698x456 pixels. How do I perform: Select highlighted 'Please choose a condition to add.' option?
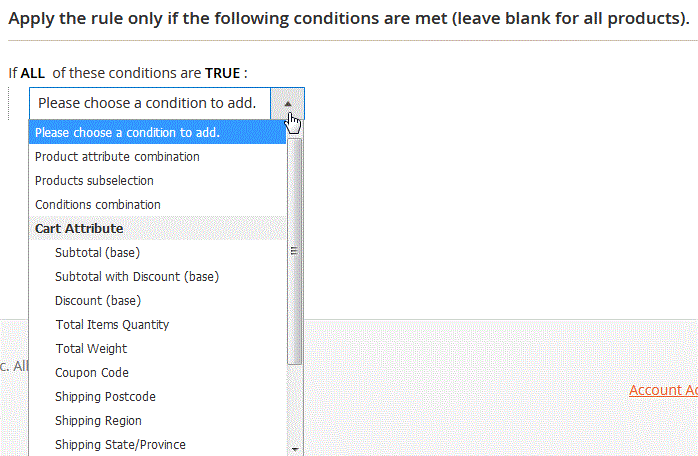127,132
